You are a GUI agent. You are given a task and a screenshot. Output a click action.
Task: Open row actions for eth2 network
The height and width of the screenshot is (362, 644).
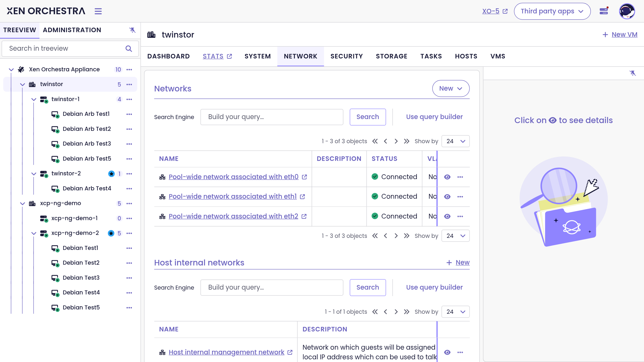[x=460, y=216]
